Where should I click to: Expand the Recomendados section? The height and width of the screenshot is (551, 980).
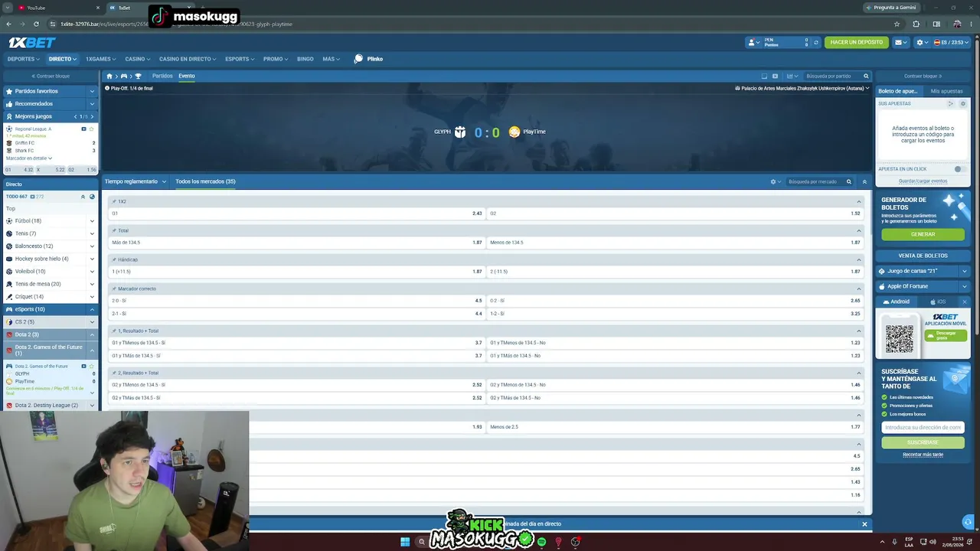click(92, 104)
